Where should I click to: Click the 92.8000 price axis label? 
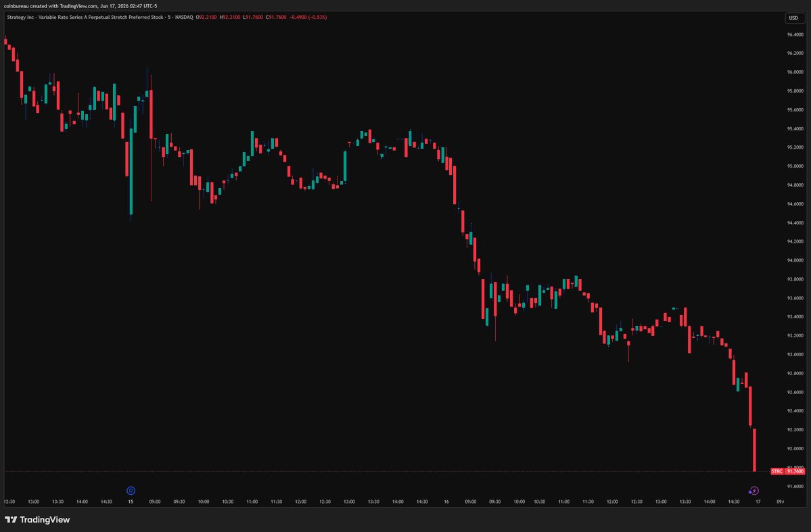click(x=795, y=373)
